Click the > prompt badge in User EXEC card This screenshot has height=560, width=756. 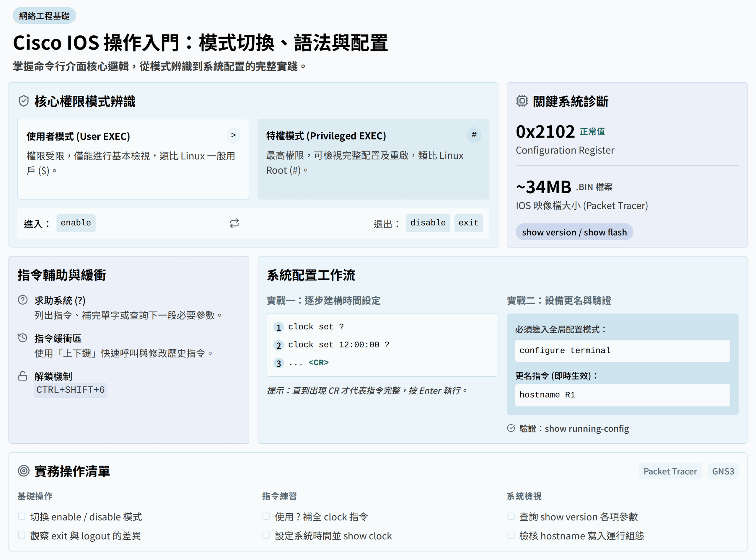point(233,135)
